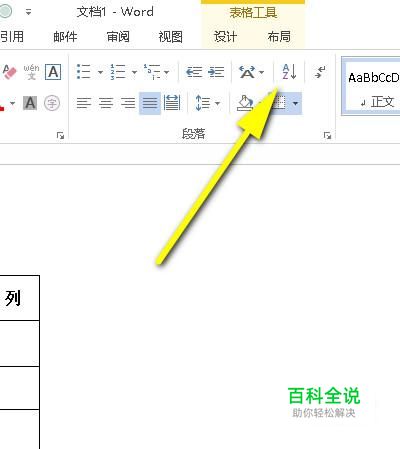Screen dimensions: 400x449
Task: Decrease paragraph indent
Action: [194, 72]
